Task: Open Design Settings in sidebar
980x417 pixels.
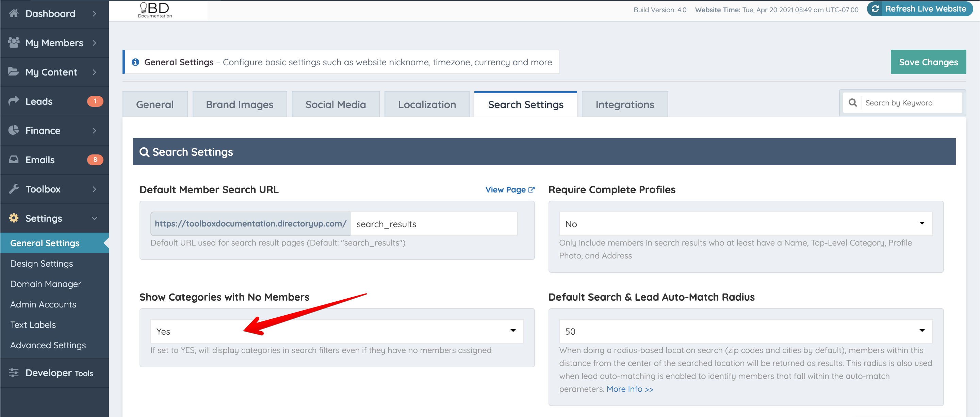Action: pyautogui.click(x=42, y=263)
